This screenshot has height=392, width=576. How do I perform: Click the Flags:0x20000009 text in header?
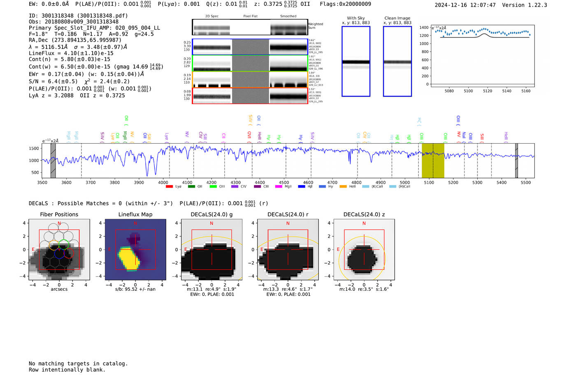pyautogui.click(x=345, y=4)
